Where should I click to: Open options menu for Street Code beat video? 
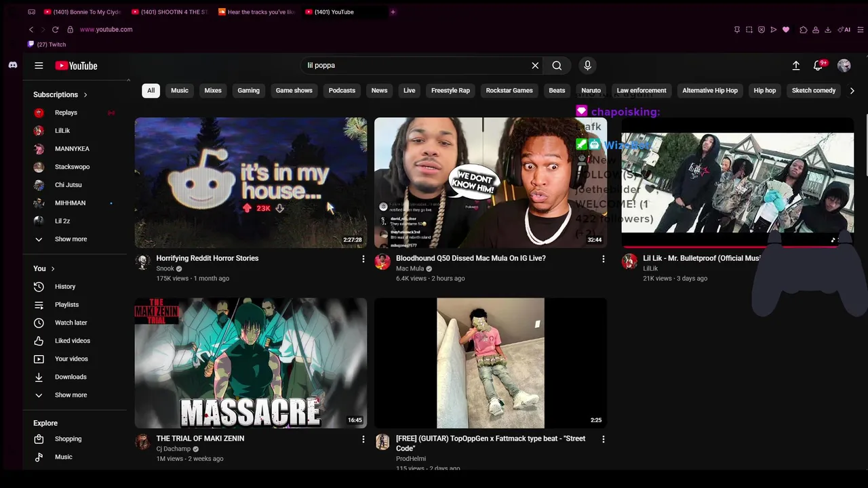point(603,439)
